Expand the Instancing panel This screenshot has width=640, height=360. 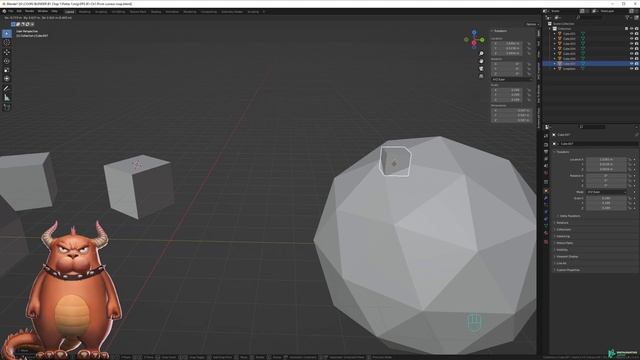point(563,236)
